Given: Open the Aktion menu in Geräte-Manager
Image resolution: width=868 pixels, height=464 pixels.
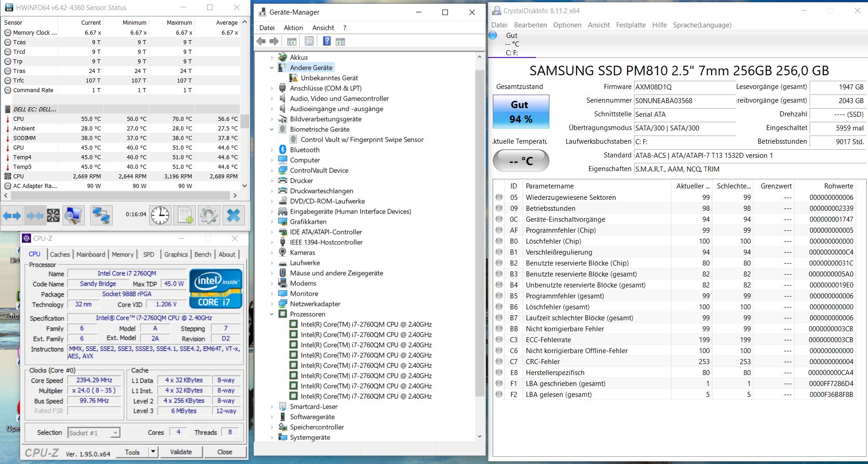Looking at the screenshot, I should coord(293,28).
